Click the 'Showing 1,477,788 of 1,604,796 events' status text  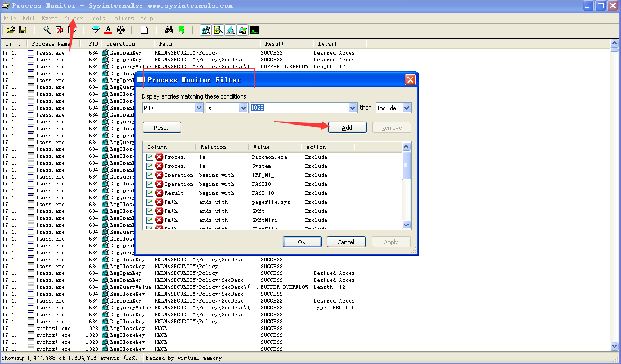(69, 358)
